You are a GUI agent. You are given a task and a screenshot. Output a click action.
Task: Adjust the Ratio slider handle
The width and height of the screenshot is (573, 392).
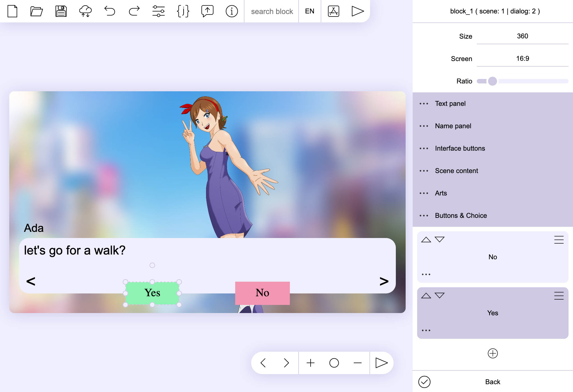pyautogui.click(x=492, y=81)
